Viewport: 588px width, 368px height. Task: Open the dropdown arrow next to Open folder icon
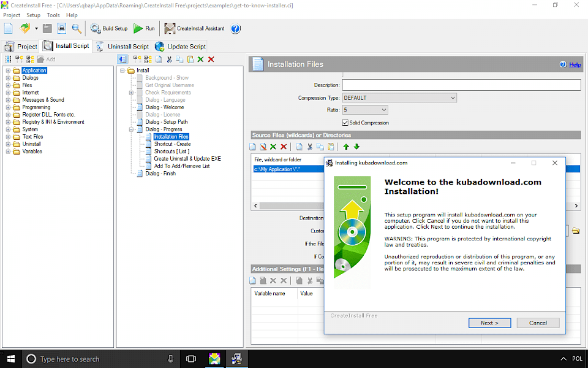point(36,29)
